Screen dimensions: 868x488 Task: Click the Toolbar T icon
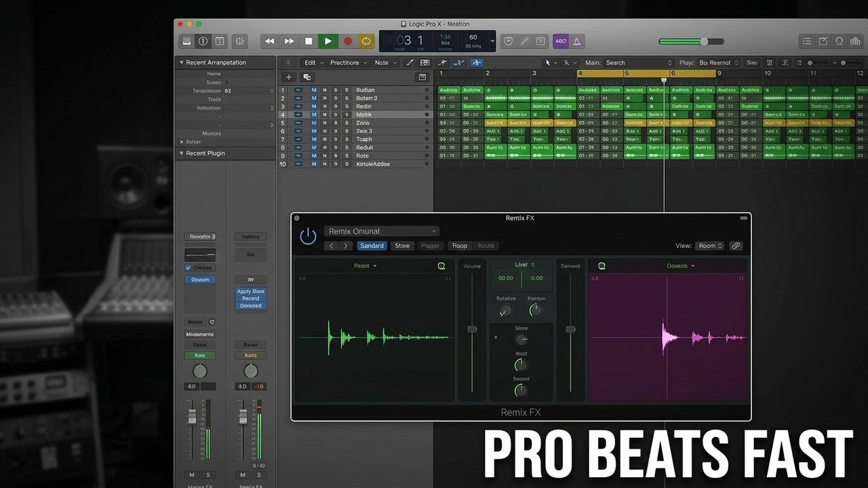pos(220,41)
